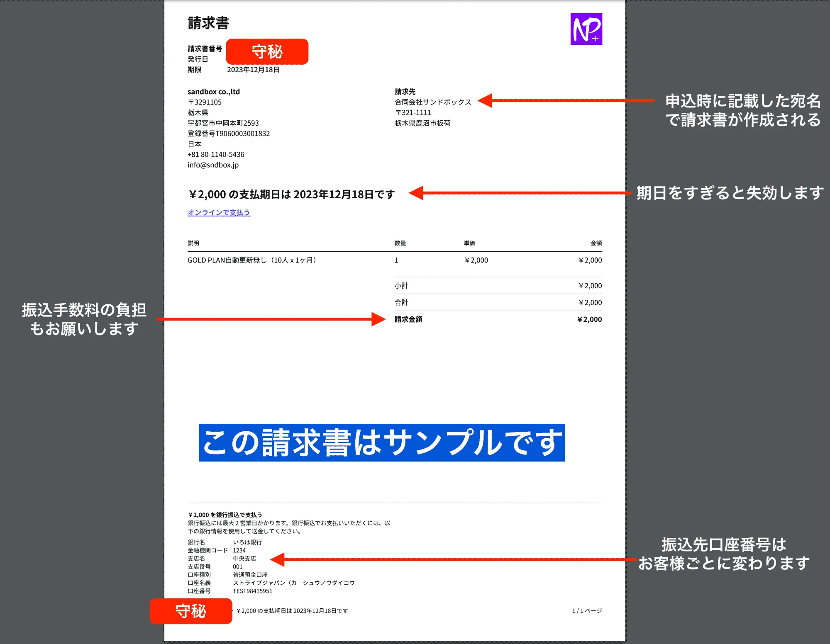
Task: Click the 期限 due date 2023年12月18日
Action: tap(253, 70)
